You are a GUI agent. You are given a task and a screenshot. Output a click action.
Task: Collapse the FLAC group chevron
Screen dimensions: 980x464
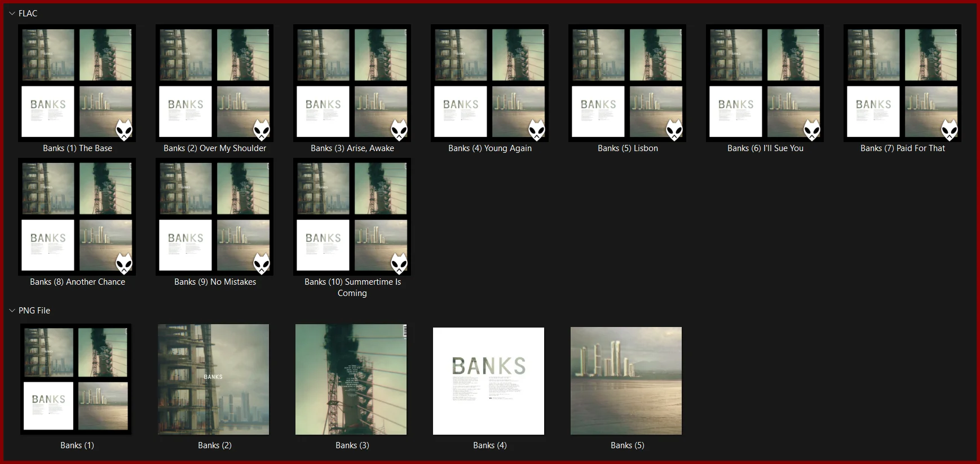(12, 14)
